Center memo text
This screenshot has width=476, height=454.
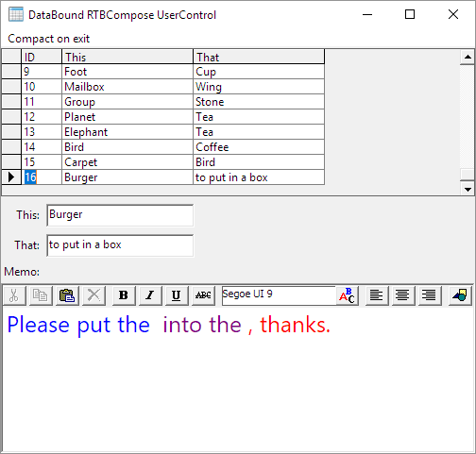[403, 295]
